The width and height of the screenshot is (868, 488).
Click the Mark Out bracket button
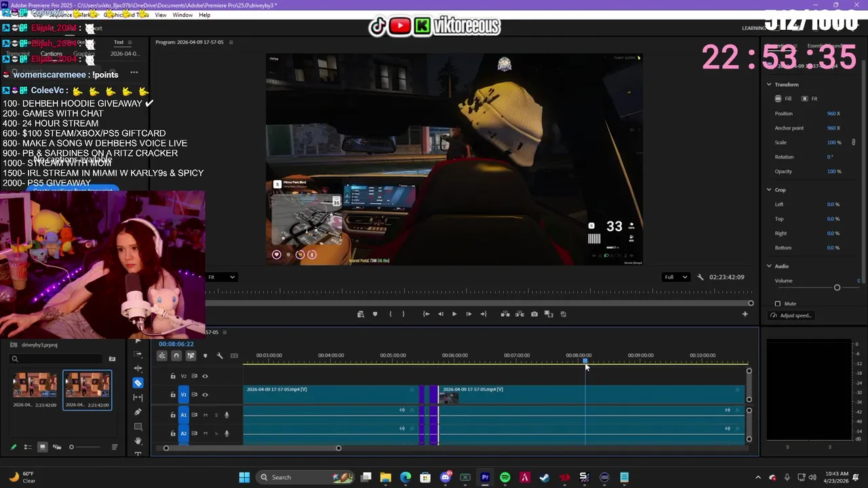point(403,314)
